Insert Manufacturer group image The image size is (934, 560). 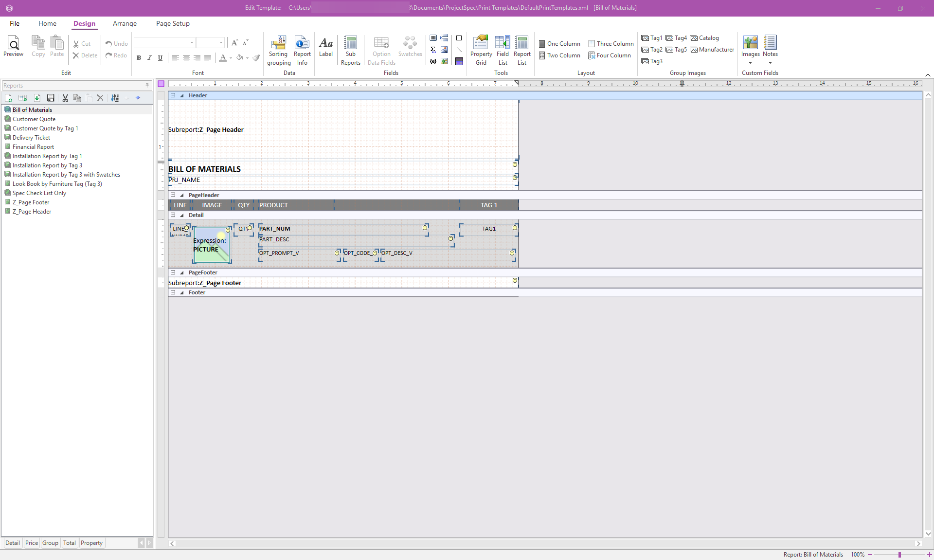tap(712, 50)
